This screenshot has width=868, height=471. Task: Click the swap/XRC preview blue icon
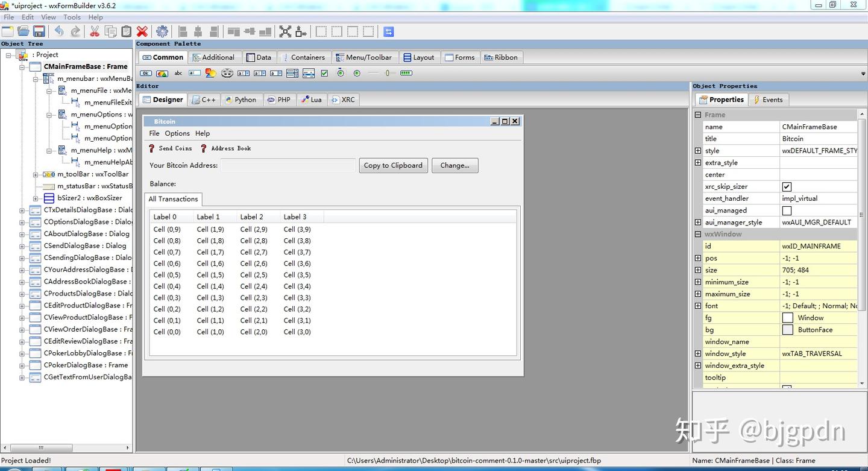coord(389,31)
